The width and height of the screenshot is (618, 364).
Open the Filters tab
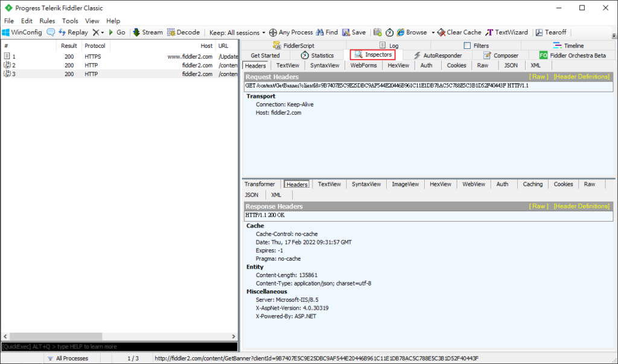[x=476, y=45]
